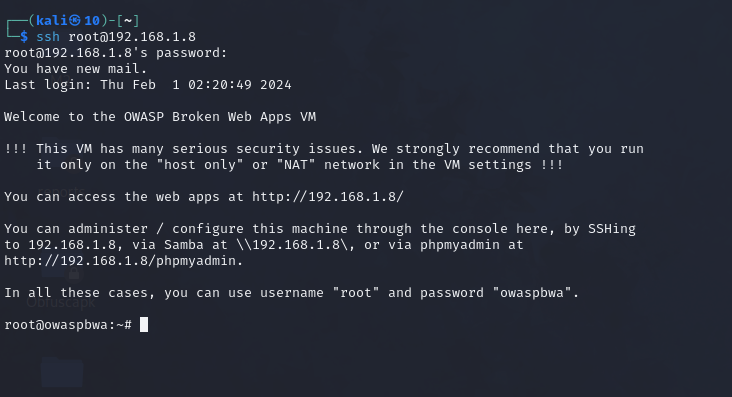Click root@192.168.1.8 in the ssh command
The width and height of the screenshot is (732, 397).
tap(132, 37)
